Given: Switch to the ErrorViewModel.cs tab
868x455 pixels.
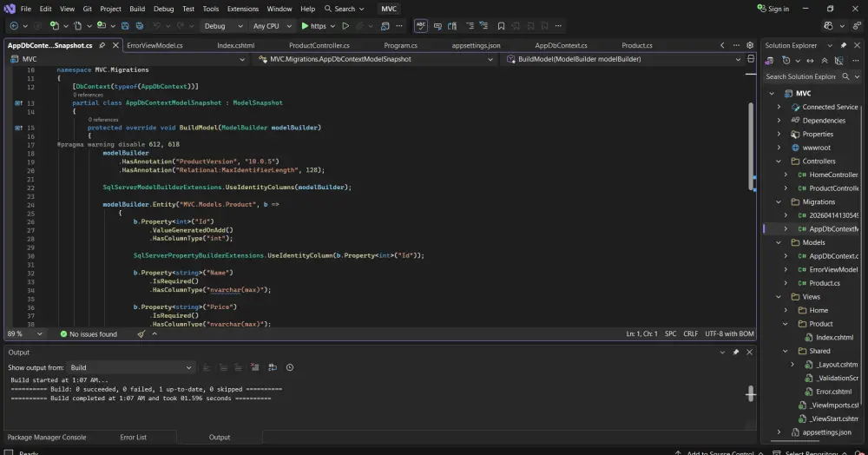Looking at the screenshot, I should click(x=155, y=45).
